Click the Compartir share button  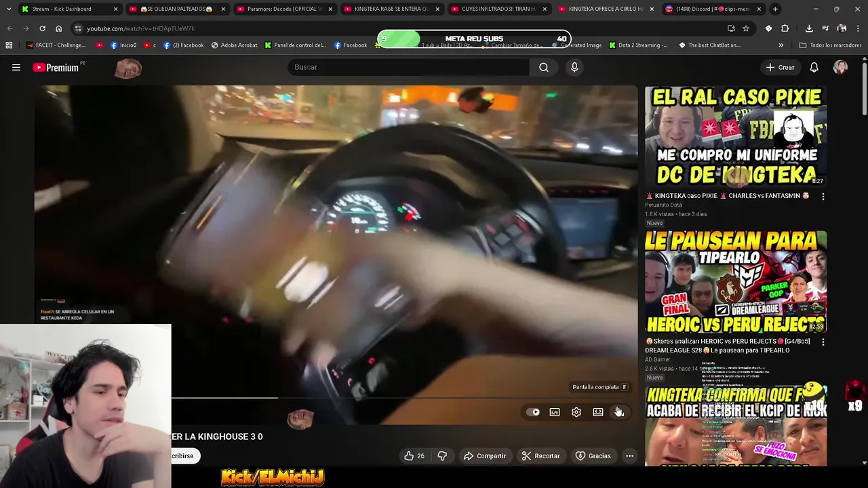[x=485, y=456]
